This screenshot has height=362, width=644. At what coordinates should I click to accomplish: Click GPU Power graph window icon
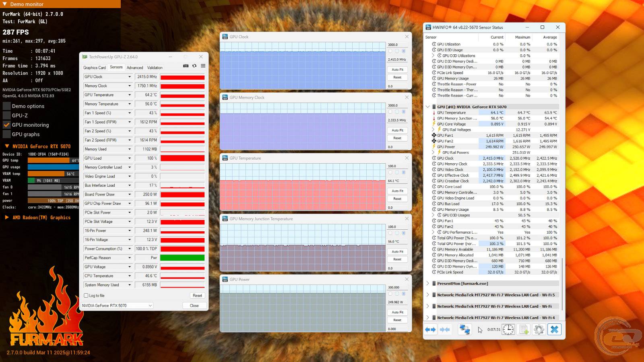(x=225, y=280)
